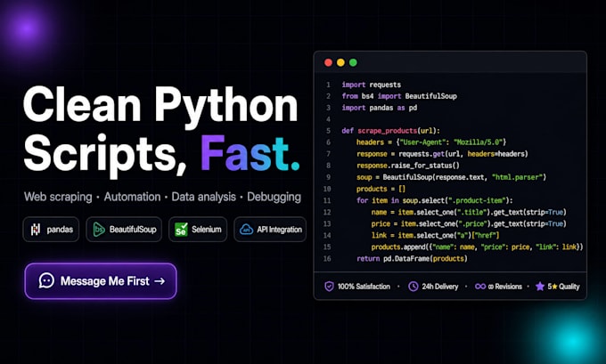Click line number 5 in code gutter
The image size is (606, 364).
[x=328, y=131]
